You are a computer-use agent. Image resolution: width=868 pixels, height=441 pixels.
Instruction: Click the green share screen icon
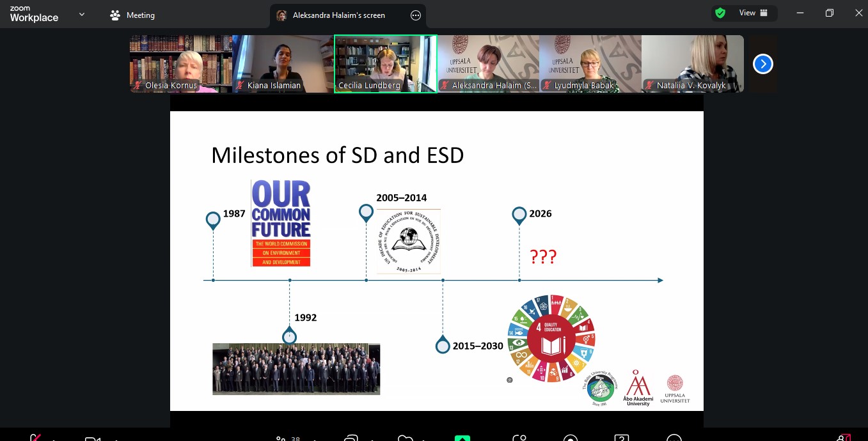[x=462, y=438]
